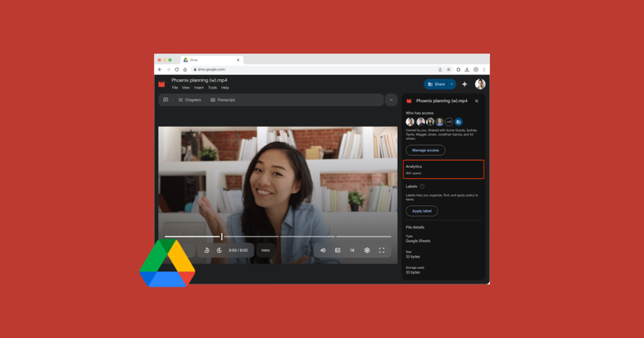Click the share page icon in the address bar
This screenshot has height=338, width=644.
click(440, 69)
